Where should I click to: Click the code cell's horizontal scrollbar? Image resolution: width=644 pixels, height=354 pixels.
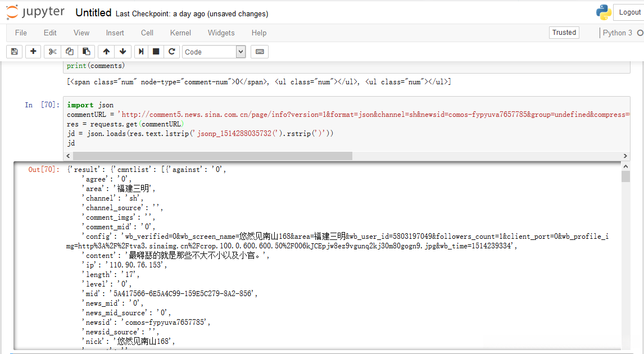click(x=212, y=156)
